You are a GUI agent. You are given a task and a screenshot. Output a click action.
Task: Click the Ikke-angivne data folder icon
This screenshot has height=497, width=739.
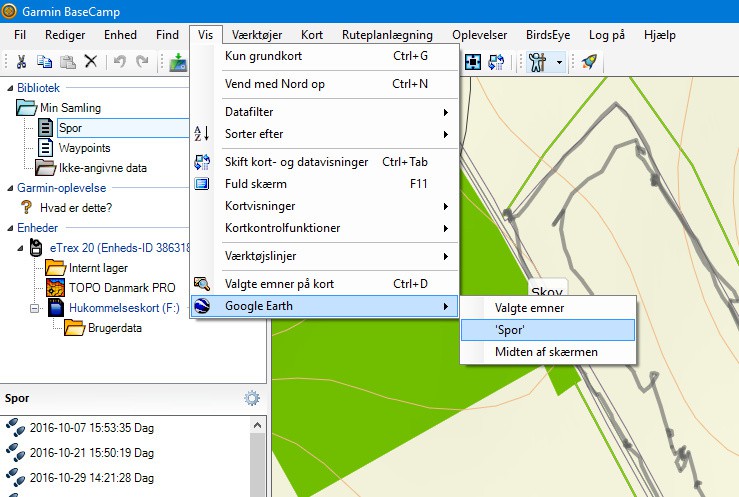coord(45,167)
